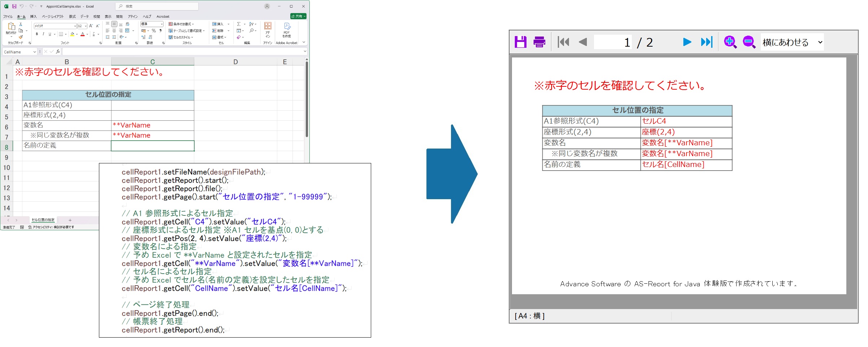Click the zoom in magnifier icon
Viewport: 868px width, 347px height.
tap(730, 42)
